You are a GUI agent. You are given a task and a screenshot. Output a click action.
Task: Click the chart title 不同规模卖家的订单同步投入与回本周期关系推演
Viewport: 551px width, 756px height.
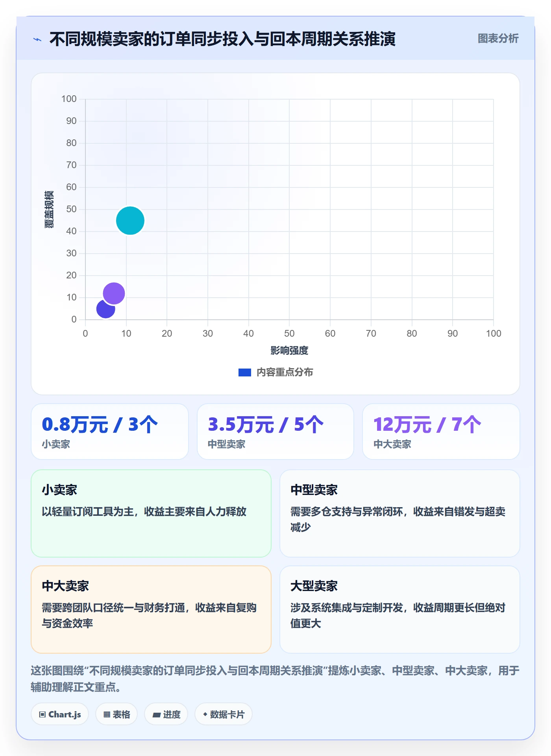point(222,39)
